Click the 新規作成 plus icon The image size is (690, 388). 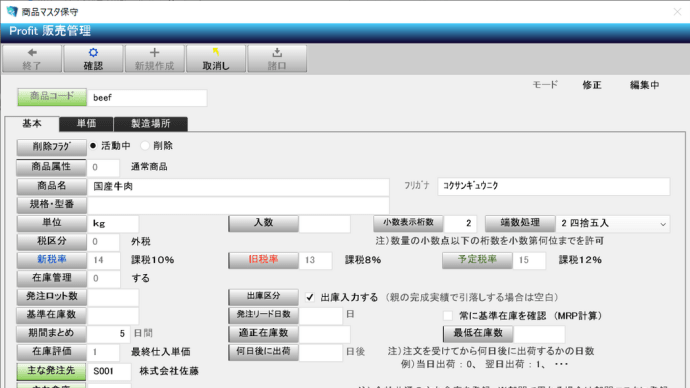pos(154,53)
